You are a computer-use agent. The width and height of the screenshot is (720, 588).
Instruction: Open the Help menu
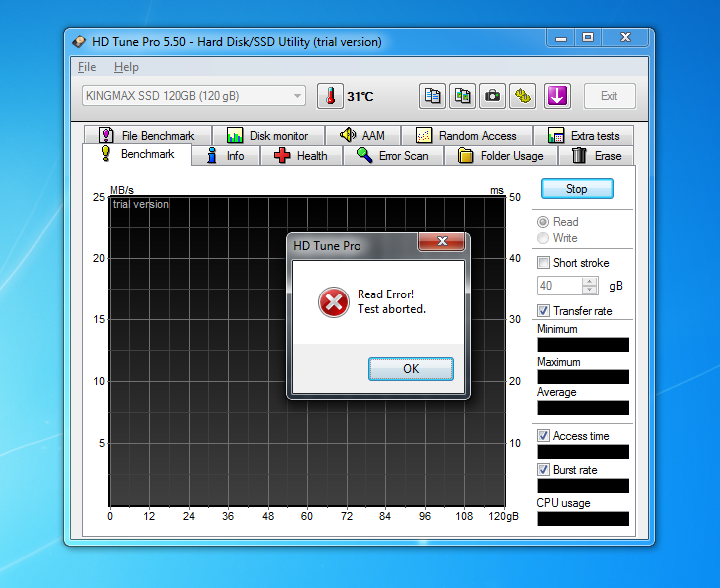coord(126,67)
